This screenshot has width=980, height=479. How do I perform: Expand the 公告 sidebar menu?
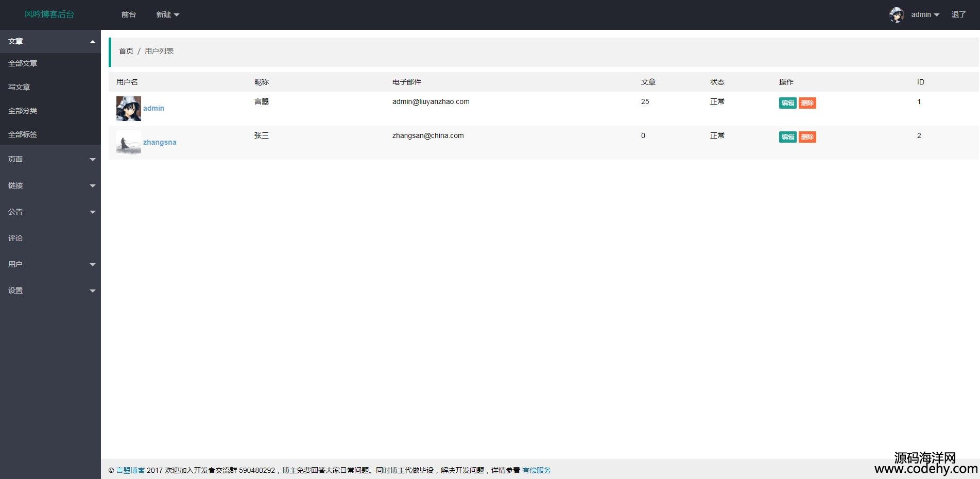(50, 212)
